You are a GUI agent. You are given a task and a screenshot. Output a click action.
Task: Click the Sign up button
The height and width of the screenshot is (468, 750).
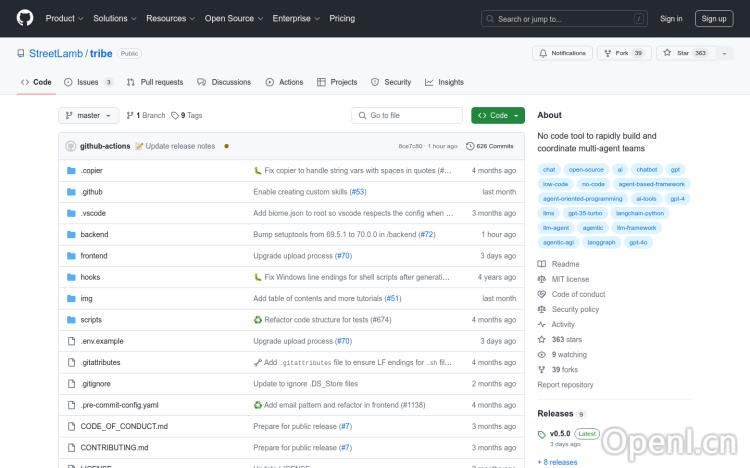[713, 18]
